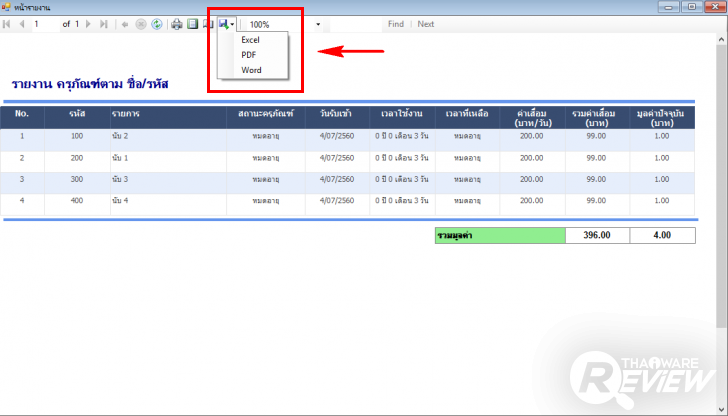The height and width of the screenshot is (416, 728).
Task: Go to the previous report page
Action: coord(21,24)
